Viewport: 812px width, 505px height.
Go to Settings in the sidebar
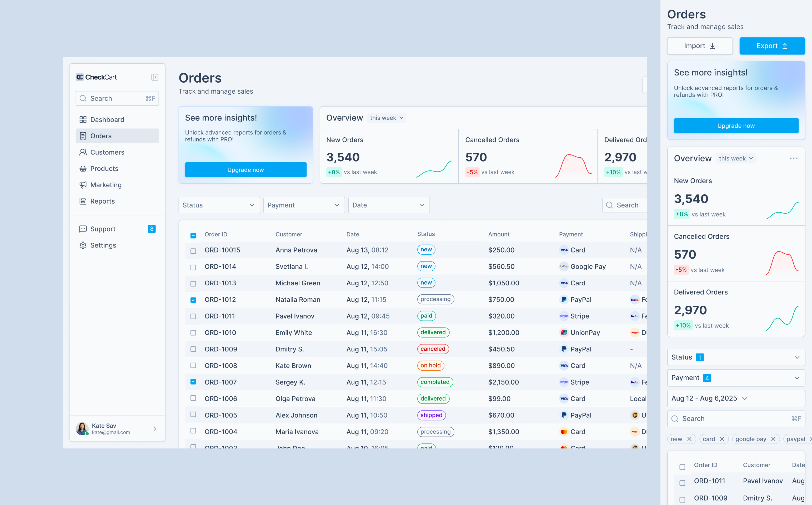coord(83,245)
